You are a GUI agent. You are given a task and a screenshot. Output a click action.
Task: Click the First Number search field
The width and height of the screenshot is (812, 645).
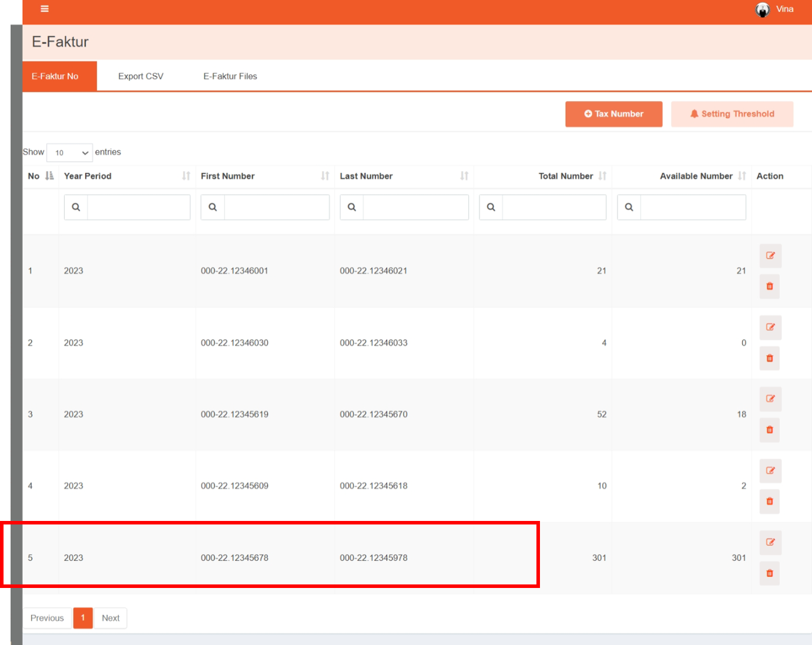click(x=276, y=207)
